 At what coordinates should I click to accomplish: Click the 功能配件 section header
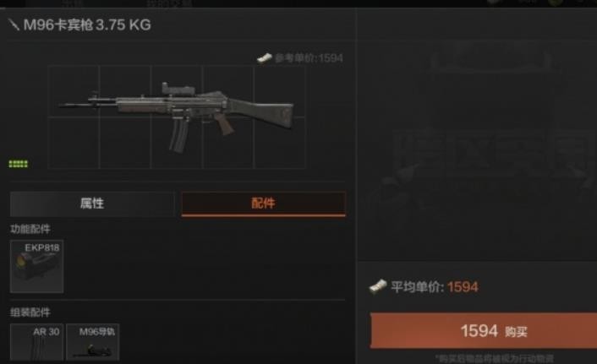(x=30, y=229)
